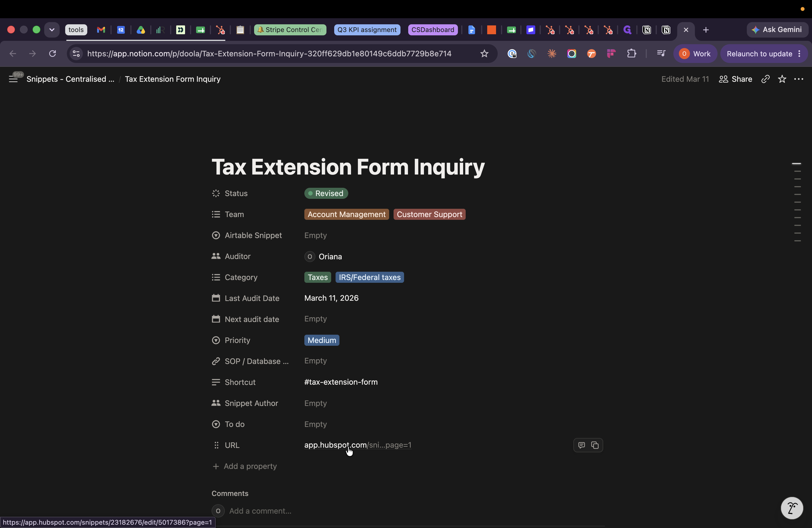The height and width of the screenshot is (528, 812).
Task: Open the browser Extensions puzzle icon
Action: (x=632, y=54)
